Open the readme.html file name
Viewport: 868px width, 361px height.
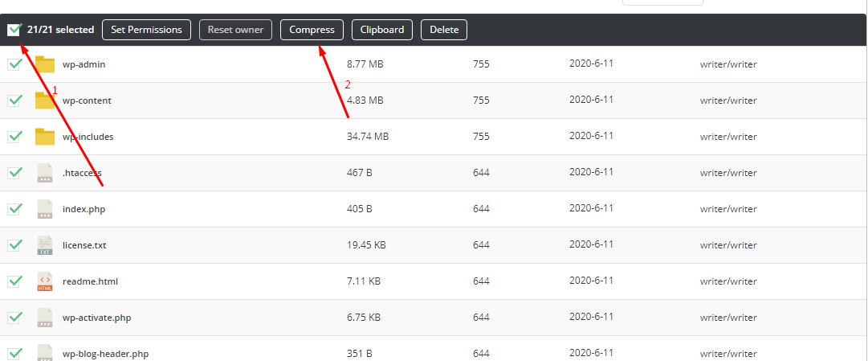tap(90, 281)
